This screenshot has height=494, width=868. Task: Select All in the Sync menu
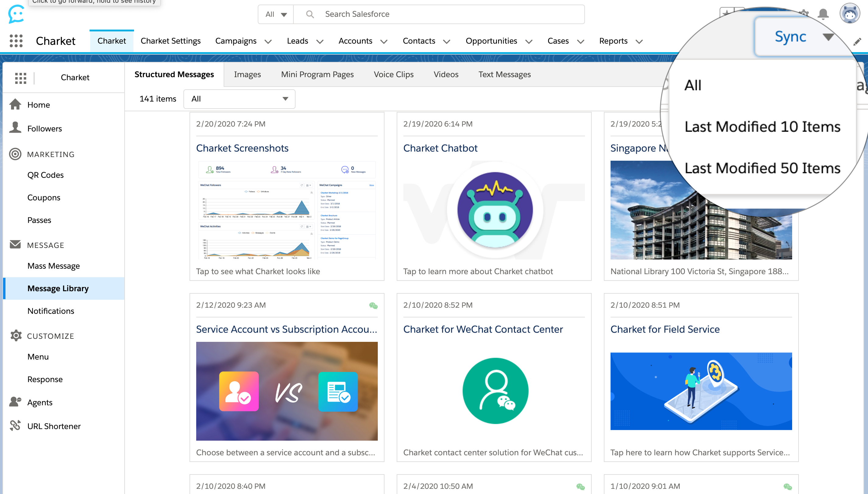693,85
